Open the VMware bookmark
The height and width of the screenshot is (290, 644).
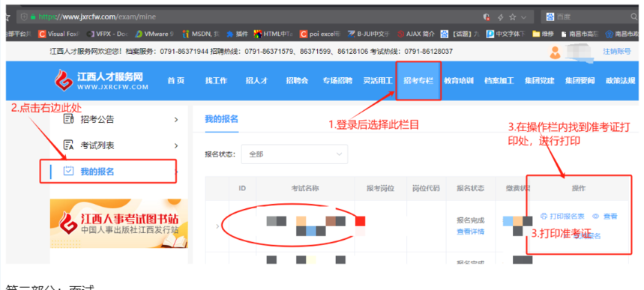154,34
